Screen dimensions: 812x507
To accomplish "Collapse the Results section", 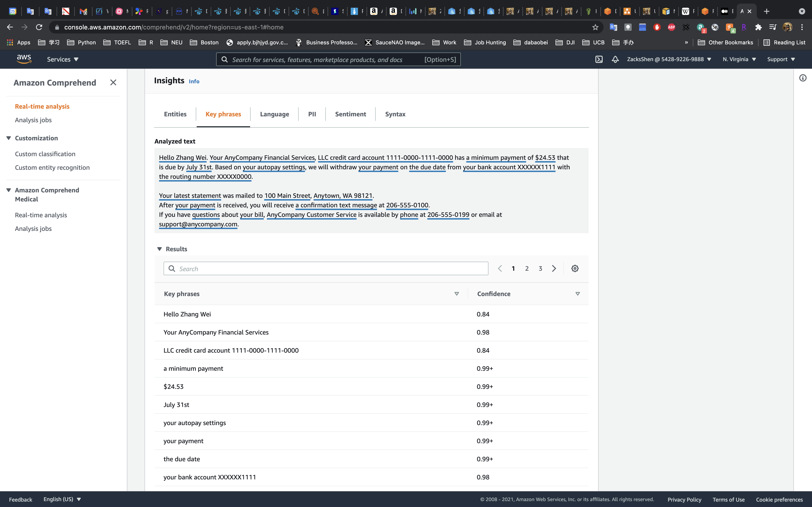I will (160, 249).
